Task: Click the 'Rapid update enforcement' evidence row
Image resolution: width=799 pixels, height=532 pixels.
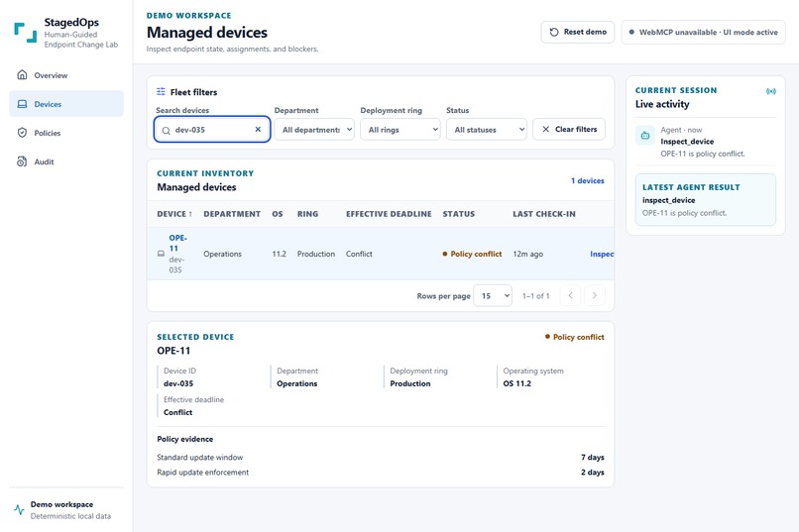Action: click(381, 472)
